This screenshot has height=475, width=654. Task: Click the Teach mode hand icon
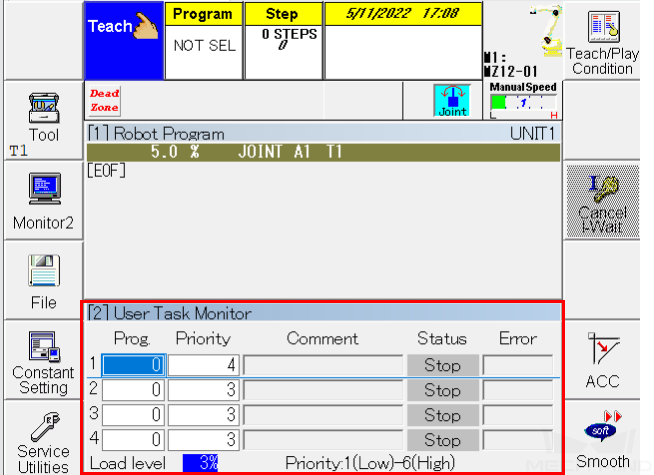click(x=124, y=41)
